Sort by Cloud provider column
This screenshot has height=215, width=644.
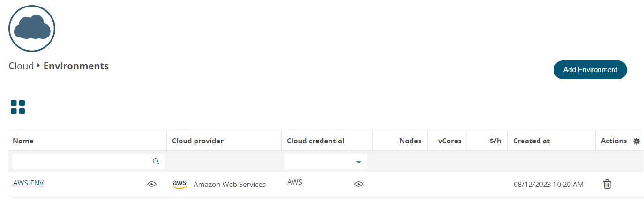coord(198,141)
